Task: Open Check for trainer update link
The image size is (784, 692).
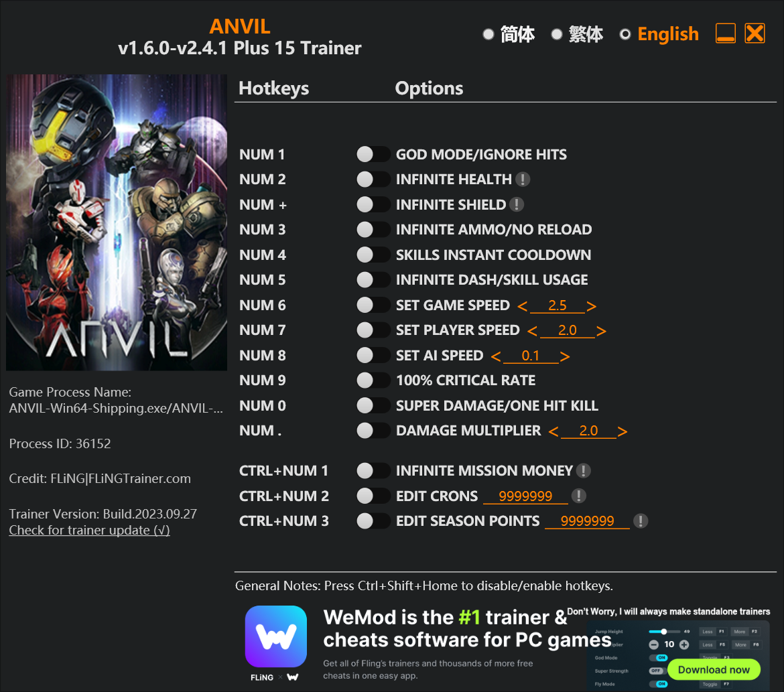Action: pos(90,530)
